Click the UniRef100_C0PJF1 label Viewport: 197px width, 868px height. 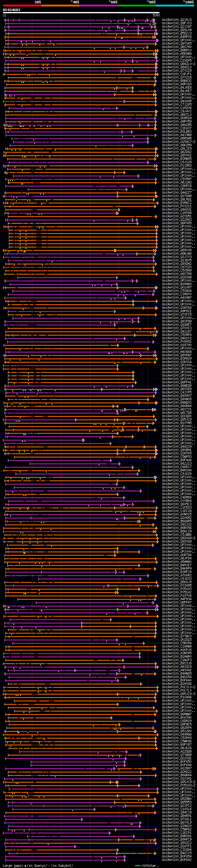point(177,74)
